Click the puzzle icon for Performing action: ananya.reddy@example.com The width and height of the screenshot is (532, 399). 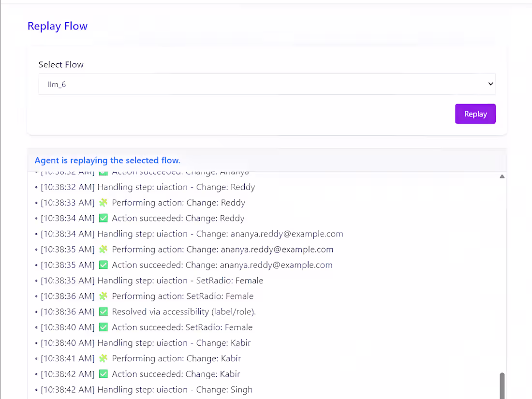point(103,249)
